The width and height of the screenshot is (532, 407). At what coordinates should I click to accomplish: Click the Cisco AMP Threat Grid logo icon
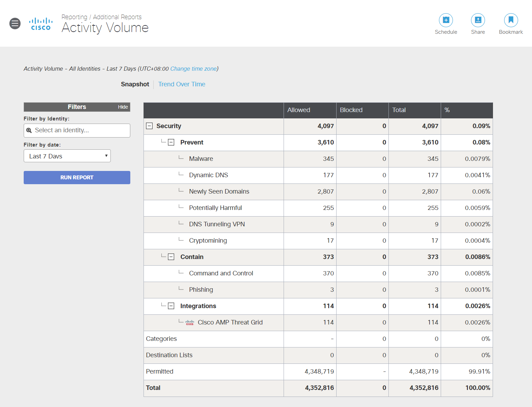[x=189, y=322]
